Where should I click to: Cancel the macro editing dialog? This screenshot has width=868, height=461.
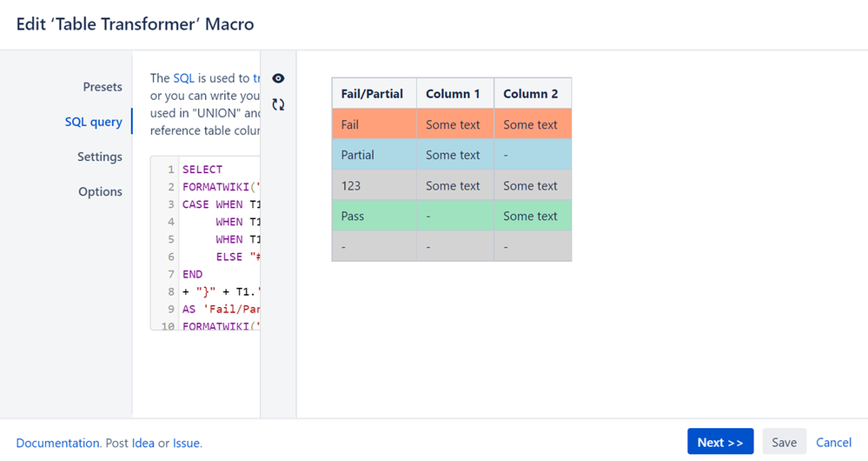click(x=833, y=442)
